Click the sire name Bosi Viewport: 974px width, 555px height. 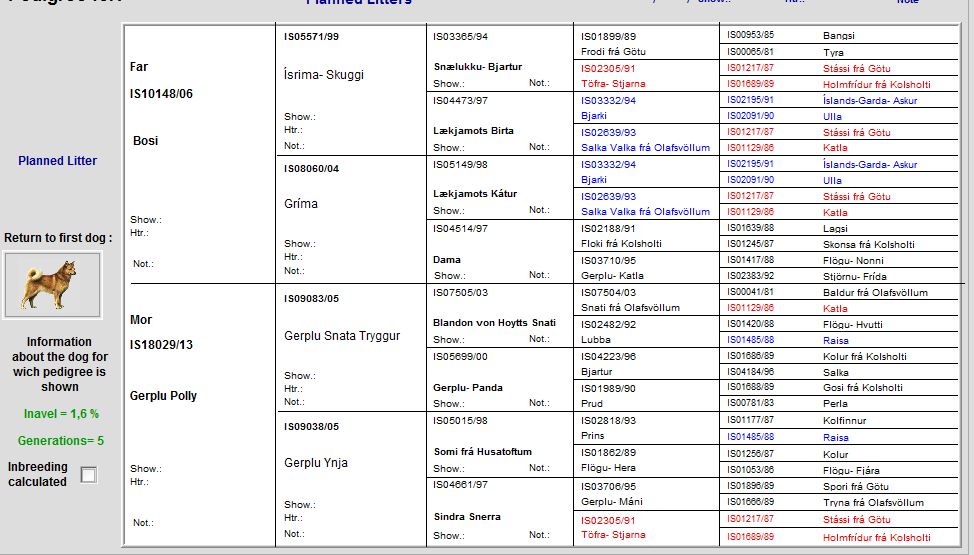point(145,140)
